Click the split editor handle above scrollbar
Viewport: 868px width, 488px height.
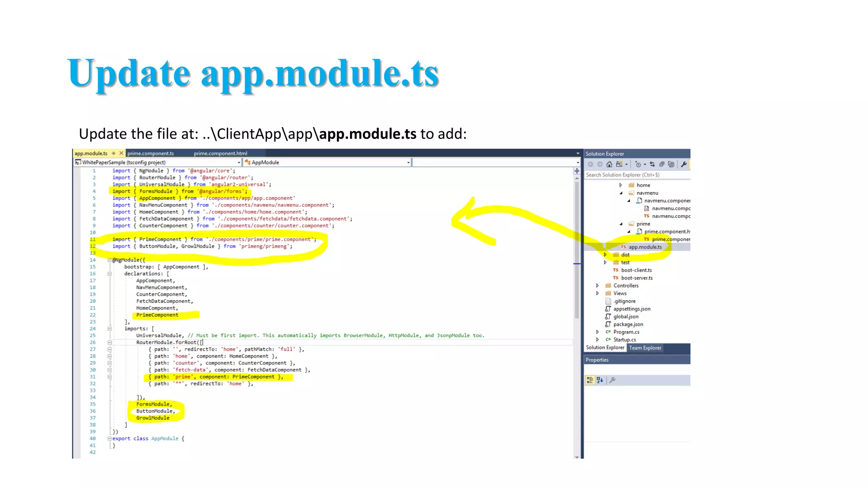click(x=577, y=171)
